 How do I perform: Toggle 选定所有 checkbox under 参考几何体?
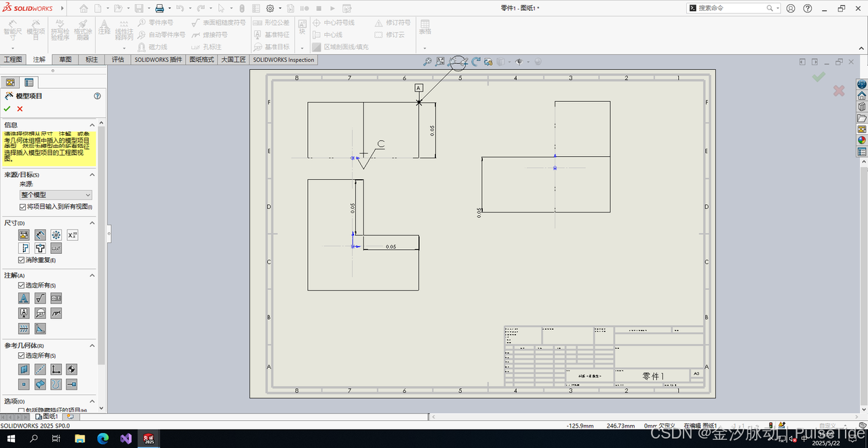tap(22, 356)
